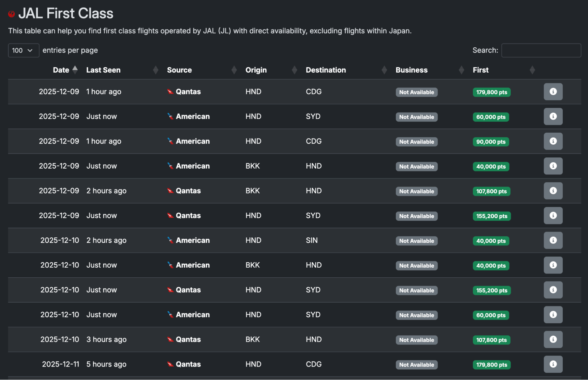Screen dimensions: 588x380
Task: Sort by First column header
Action: pyautogui.click(x=480, y=70)
